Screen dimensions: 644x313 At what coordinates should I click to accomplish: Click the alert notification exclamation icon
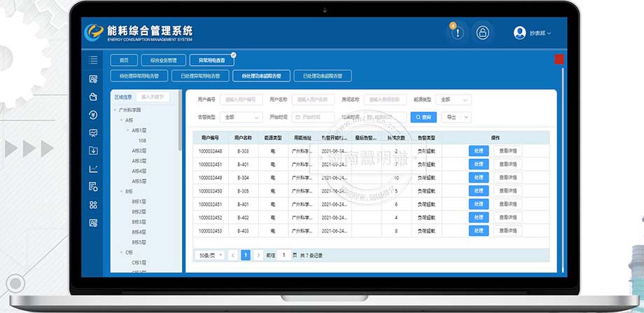456,33
